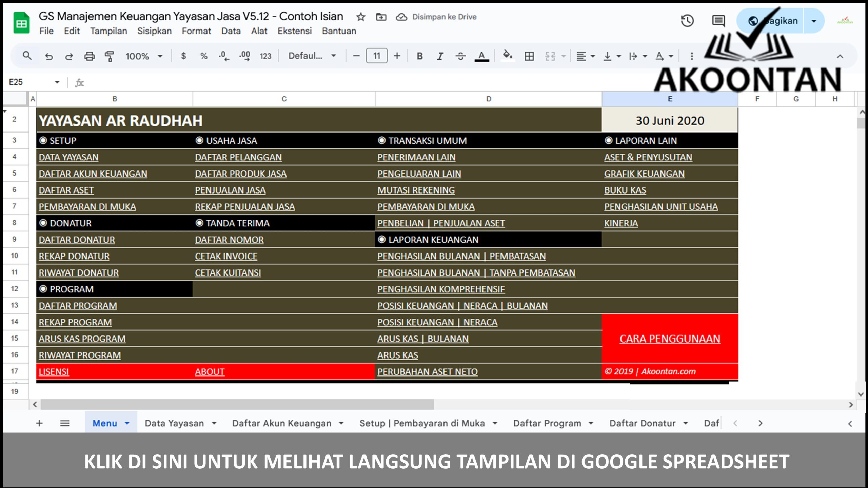Open the text color picker
Viewport: 868px width, 488px height.
[x=482, y=56]
